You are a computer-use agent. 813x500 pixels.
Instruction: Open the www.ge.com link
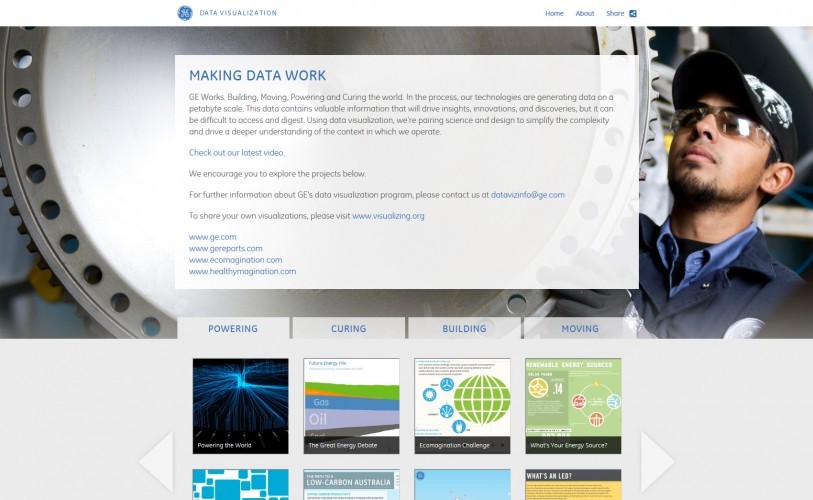(213, 237)
